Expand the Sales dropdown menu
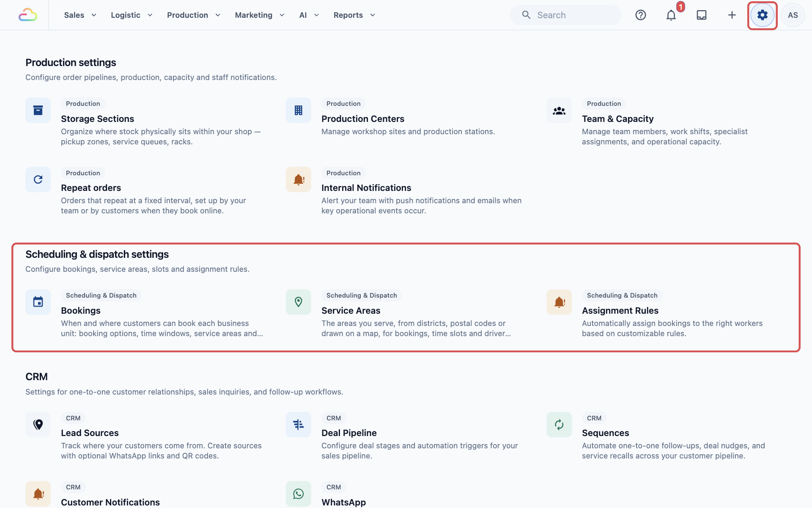812x508 pixels. 80,15
